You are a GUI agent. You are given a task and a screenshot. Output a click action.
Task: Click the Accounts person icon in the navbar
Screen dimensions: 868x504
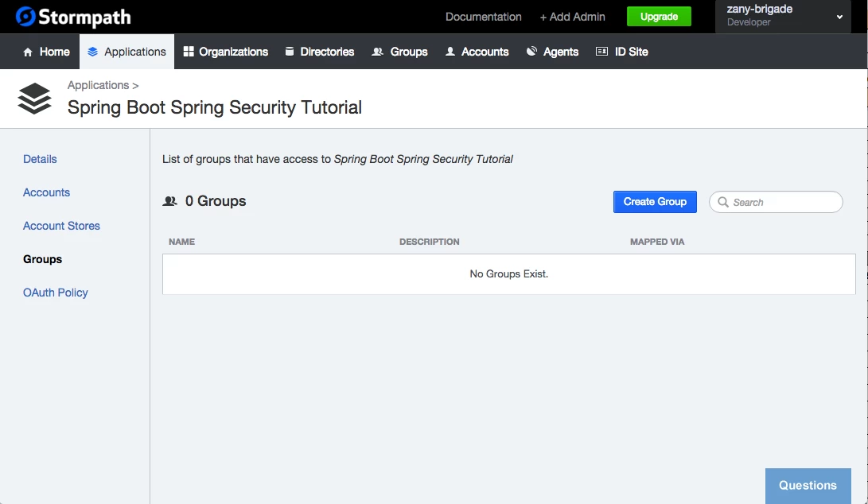tap(450, 52)
